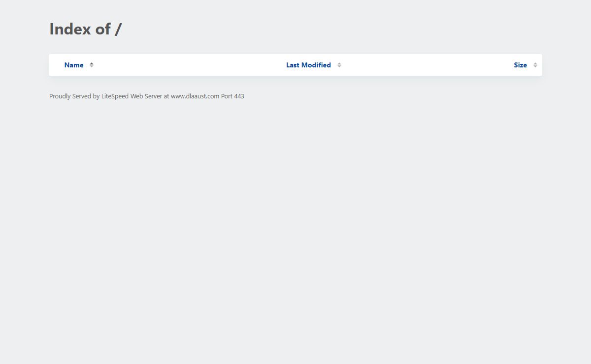Click "Port 443" text in the footer
Image resolution: width=591 pixels, height=364 pixels.
[232, 96]
